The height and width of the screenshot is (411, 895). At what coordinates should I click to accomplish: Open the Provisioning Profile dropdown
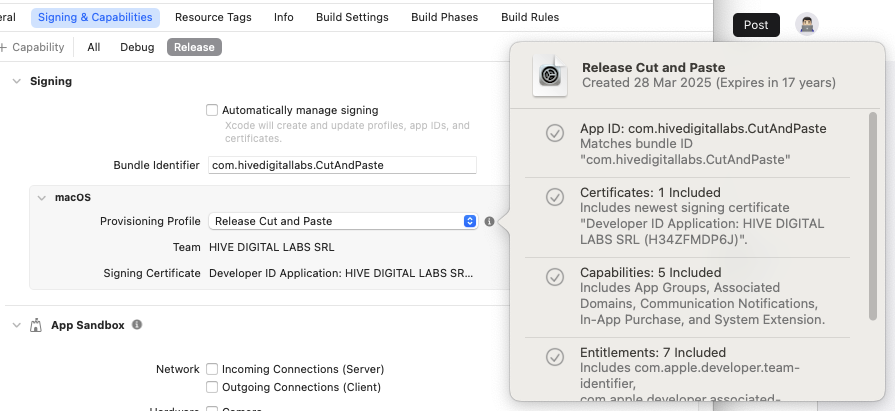pyautogui.click(x=342, y=221)
